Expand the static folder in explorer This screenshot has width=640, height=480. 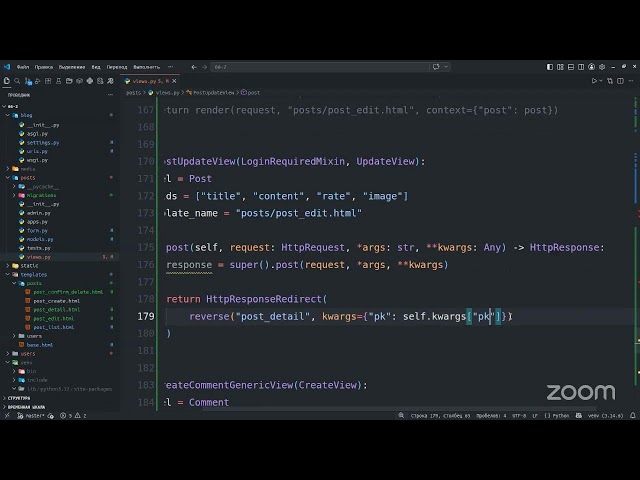[8, 265]
